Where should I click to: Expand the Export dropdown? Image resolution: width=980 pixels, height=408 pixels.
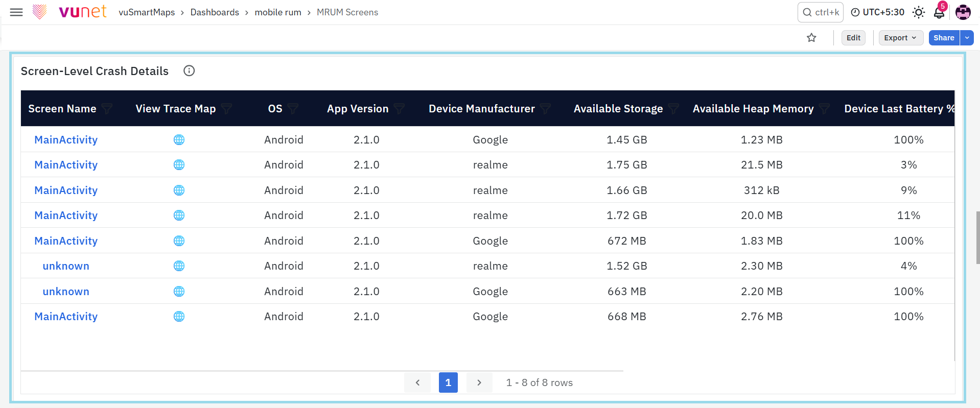click(x=901, y=38)
